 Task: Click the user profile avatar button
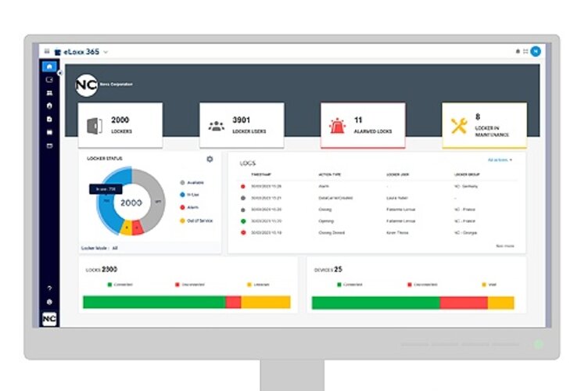coord(535,52)
